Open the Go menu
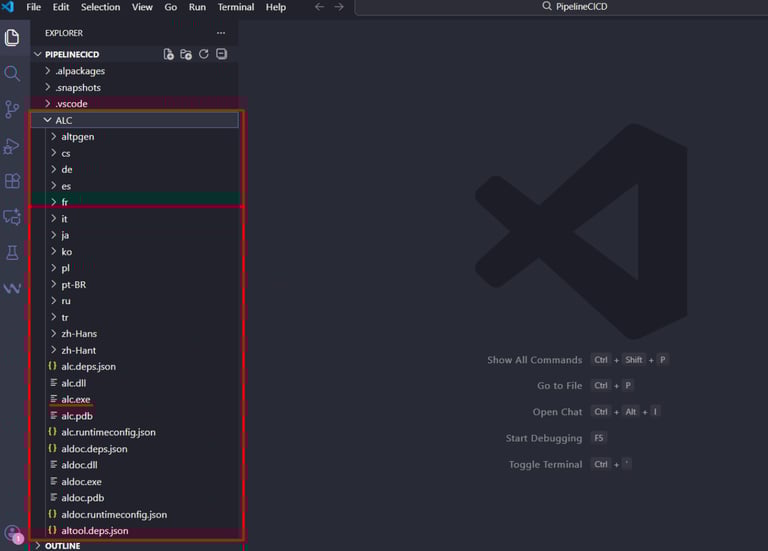Image resolution: width=768 pixels, height=551 pixels. click(170, 7)
